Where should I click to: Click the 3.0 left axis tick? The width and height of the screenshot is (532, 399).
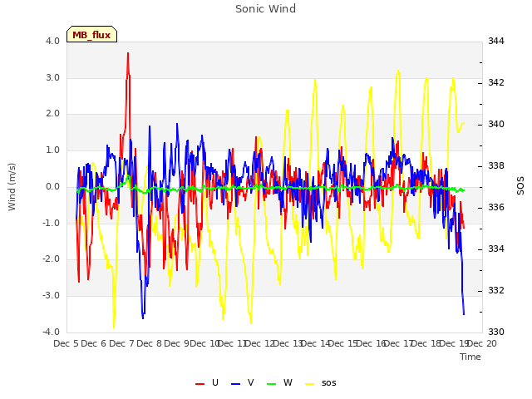(52, 77)
